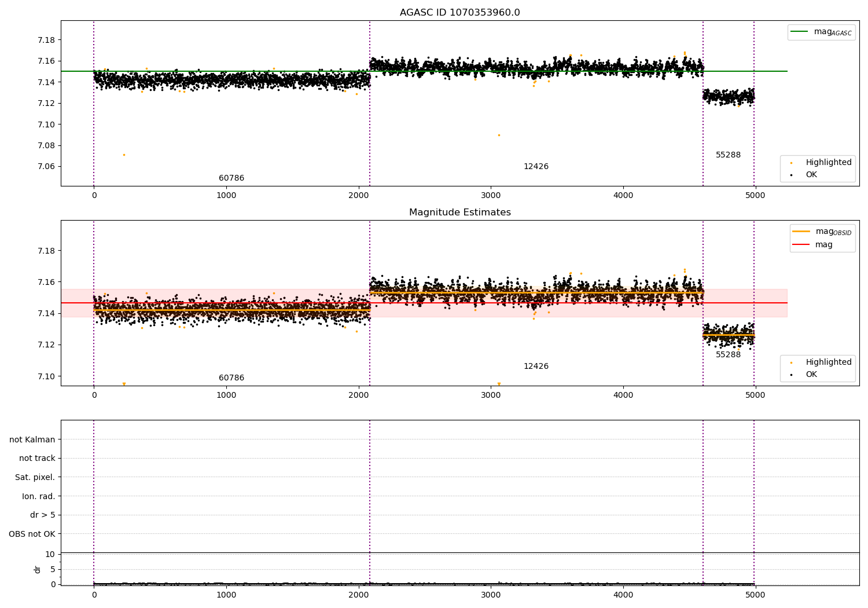868x608 pixels.
Task: Click the 'dr' axis label
Action: click(x=38, y=570)
